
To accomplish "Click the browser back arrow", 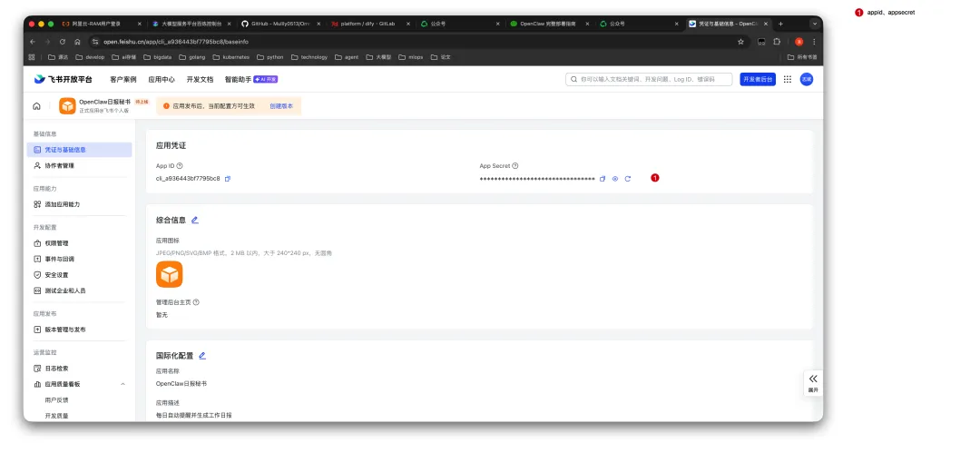I will coord(32,42).
